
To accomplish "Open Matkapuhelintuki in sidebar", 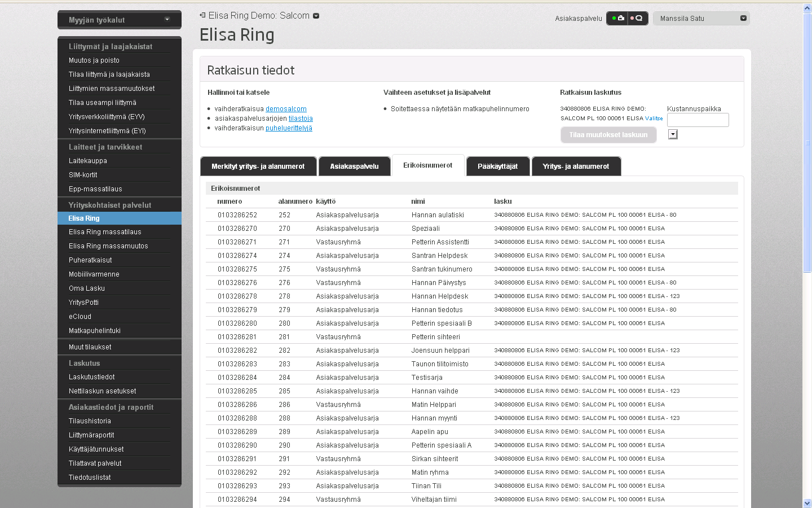I will click(x=95, y=331).
